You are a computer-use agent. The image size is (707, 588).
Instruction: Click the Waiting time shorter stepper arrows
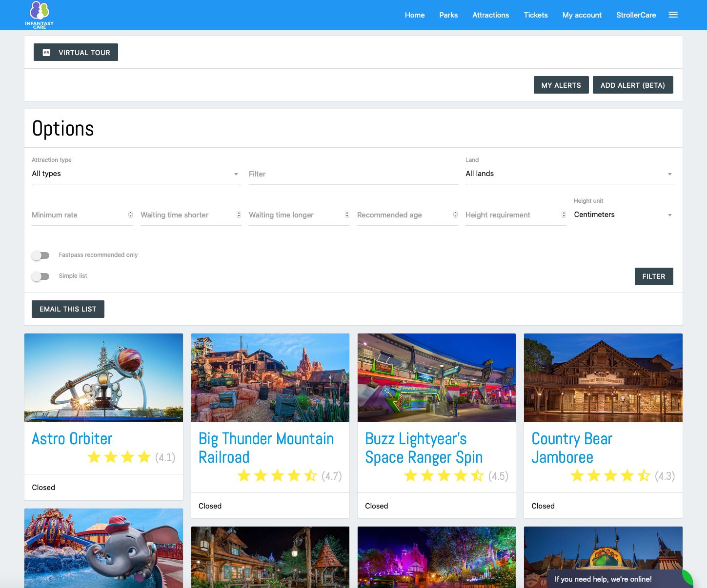239,215
